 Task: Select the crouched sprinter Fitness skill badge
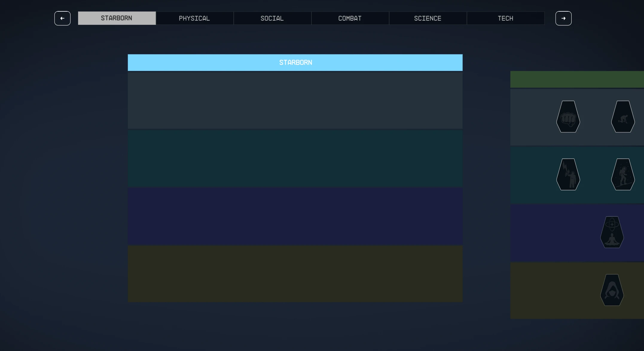(623, 117)
